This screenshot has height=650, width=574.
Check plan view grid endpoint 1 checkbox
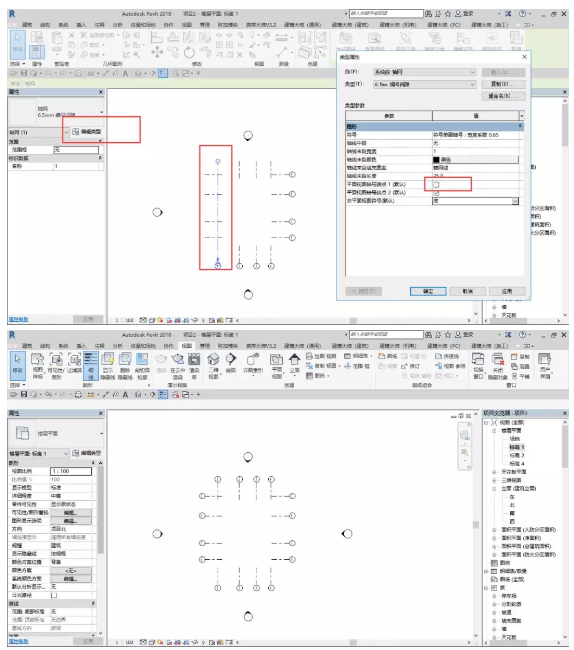pyautogui.click(x=436, y=184)
